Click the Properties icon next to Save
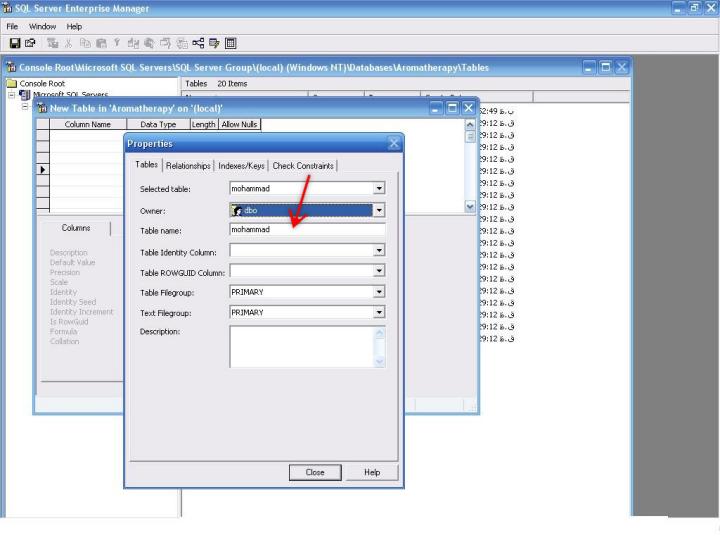Image resolution: width=720 pixels, height=540 pixels. click(x=30, y=43)
